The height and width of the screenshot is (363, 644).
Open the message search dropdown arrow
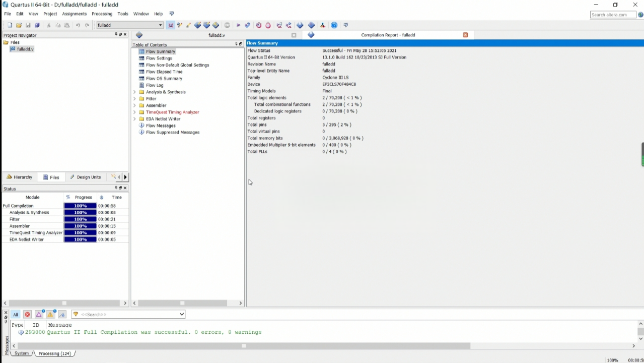tap(181, 315)
